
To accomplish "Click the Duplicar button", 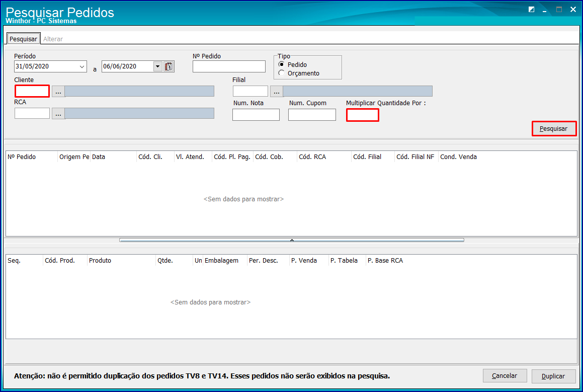I will click(553, 376).
